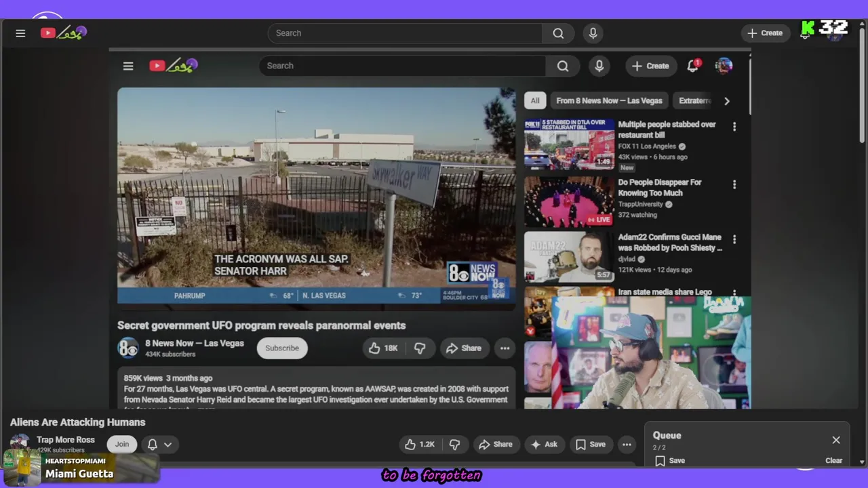Open options for Do People Disappear video
The width and height of the screenshot is (868, 488).
coord(734,184)
